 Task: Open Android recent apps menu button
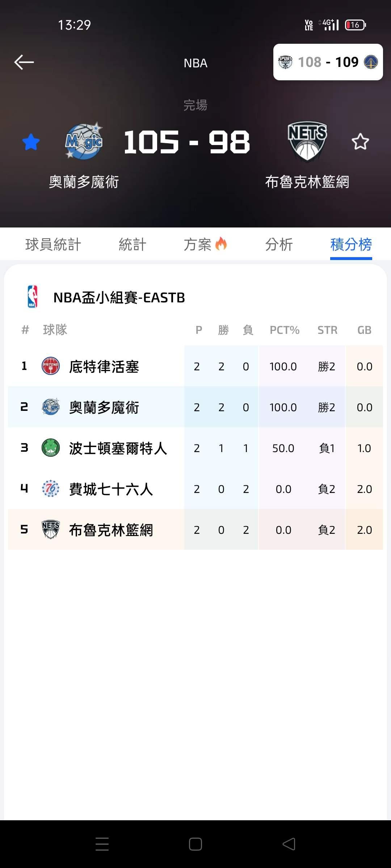(102, 844)
